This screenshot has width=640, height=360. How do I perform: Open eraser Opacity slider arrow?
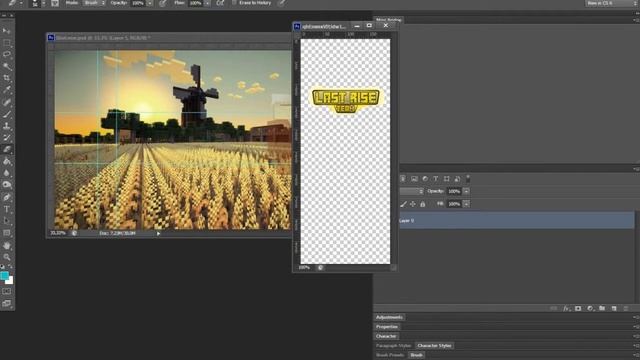[150, 3]
